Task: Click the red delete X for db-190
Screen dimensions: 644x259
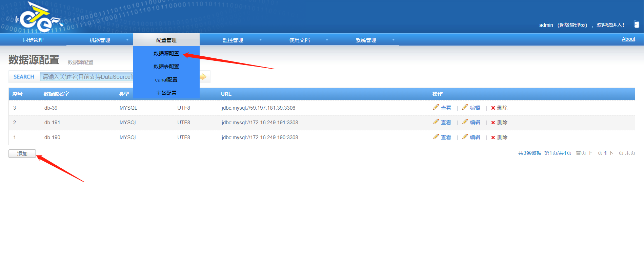Action: [x=493, y=137]
